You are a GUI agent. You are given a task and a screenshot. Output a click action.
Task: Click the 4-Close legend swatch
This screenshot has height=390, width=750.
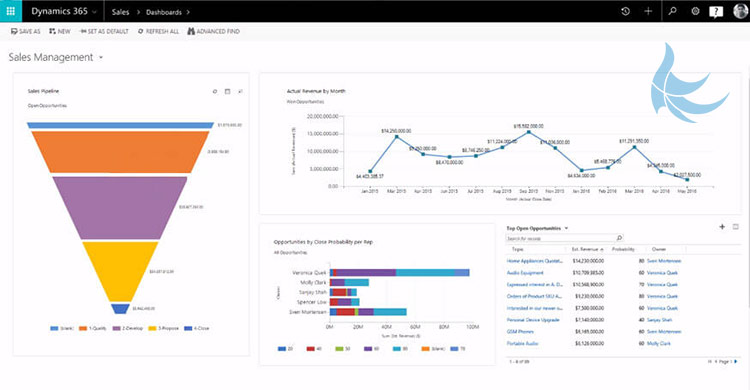(x=188, y=328)
